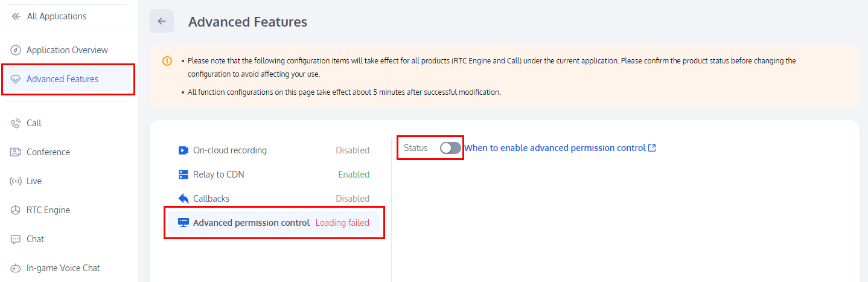The height and width of the screenshot is (282, 868).
Task: Click the Advanced Features diamond icon
Action: pos(16,79)
